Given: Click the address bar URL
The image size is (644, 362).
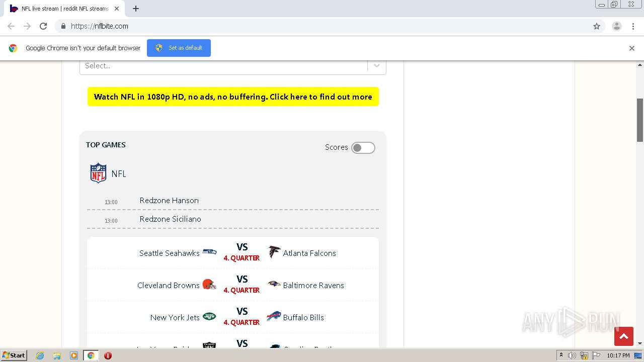Looking at the screenshot, I should [x=100, y=26].
